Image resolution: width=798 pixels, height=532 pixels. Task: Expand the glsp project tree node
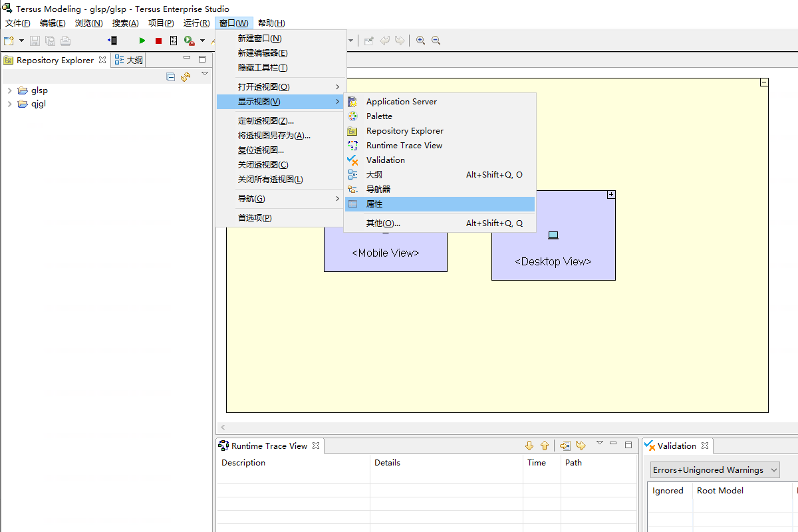pos(9,90)
